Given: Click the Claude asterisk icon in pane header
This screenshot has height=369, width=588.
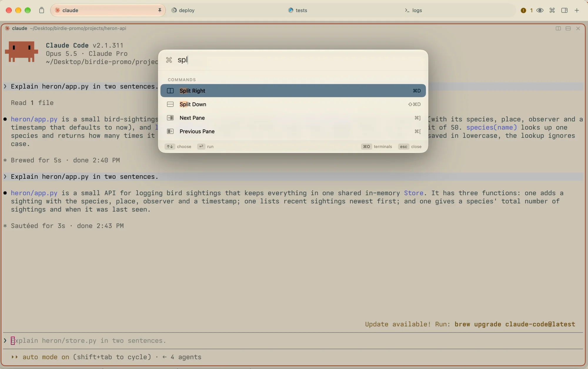Looking at the screenshot, I should [7, 28].
